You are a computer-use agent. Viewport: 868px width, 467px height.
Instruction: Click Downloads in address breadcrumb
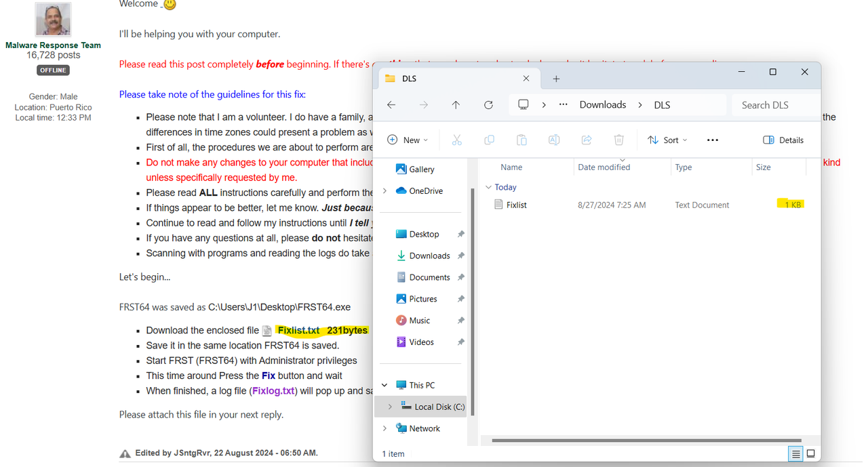click(603, 105)
